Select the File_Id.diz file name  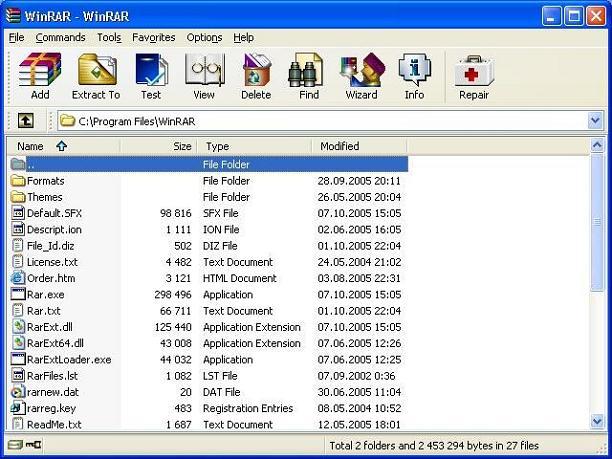pyautogui.click(x=50, y=246)
